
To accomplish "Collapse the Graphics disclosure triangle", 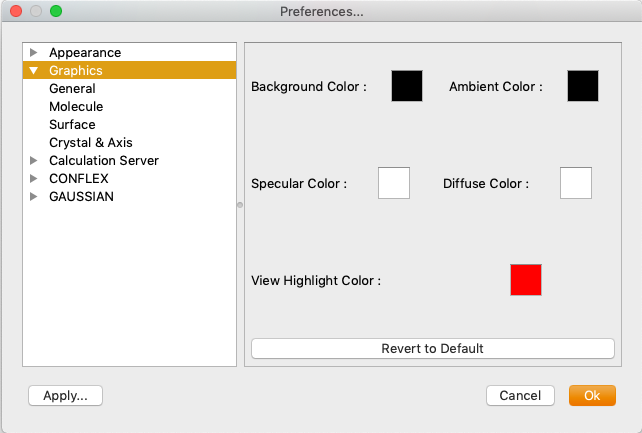I will pos(34,71).
